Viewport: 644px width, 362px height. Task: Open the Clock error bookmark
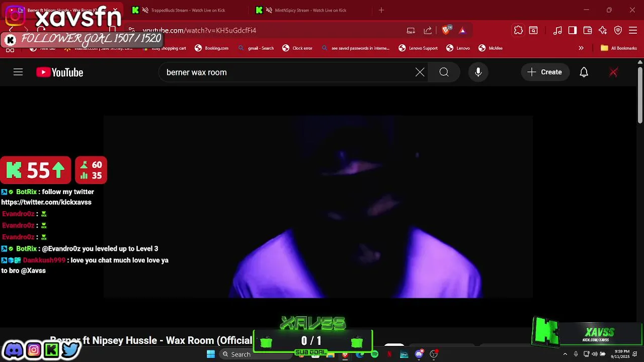(297, 48)
